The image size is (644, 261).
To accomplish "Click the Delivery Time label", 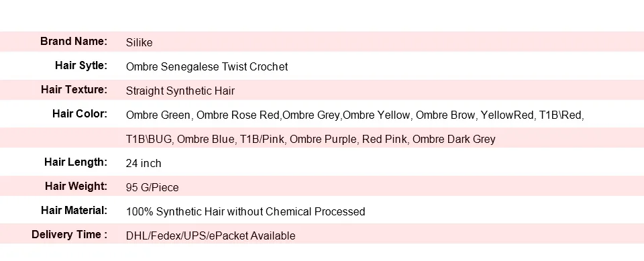I will (x=69, y=235).
